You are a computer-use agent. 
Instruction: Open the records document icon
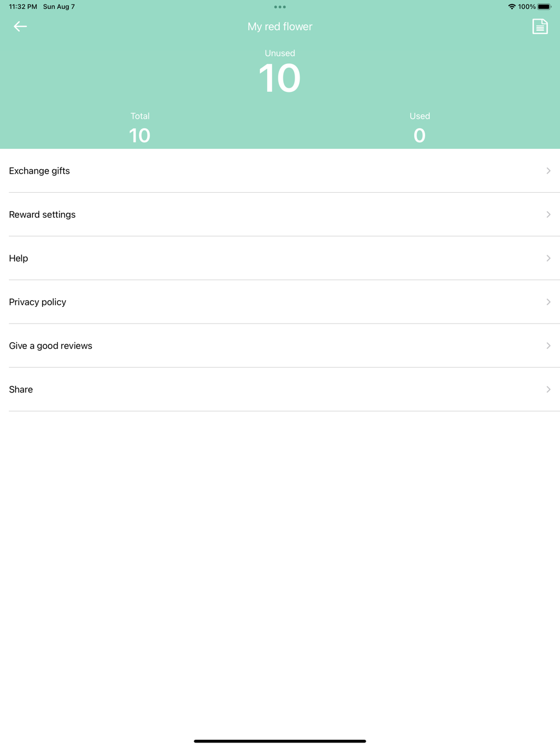click(540, 26)
